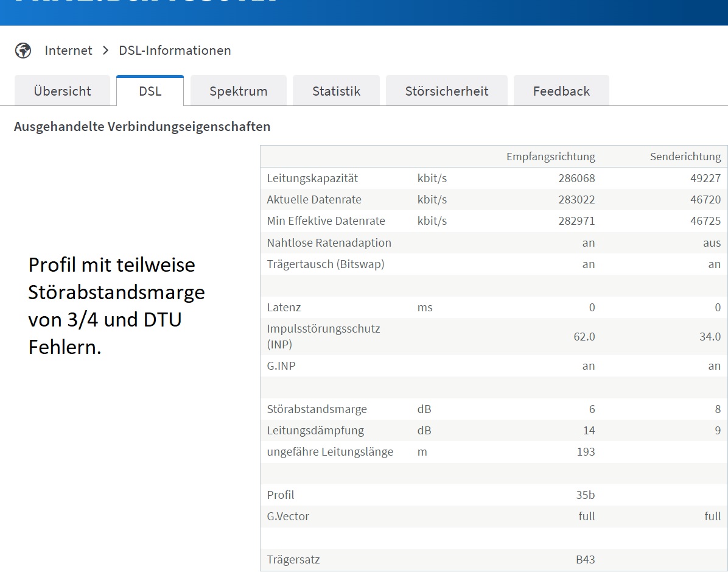The height and width of the screenshot is (572, 728).
Task: Click the ungefähre Leitungslänge value 193
Action: point(586,451)
